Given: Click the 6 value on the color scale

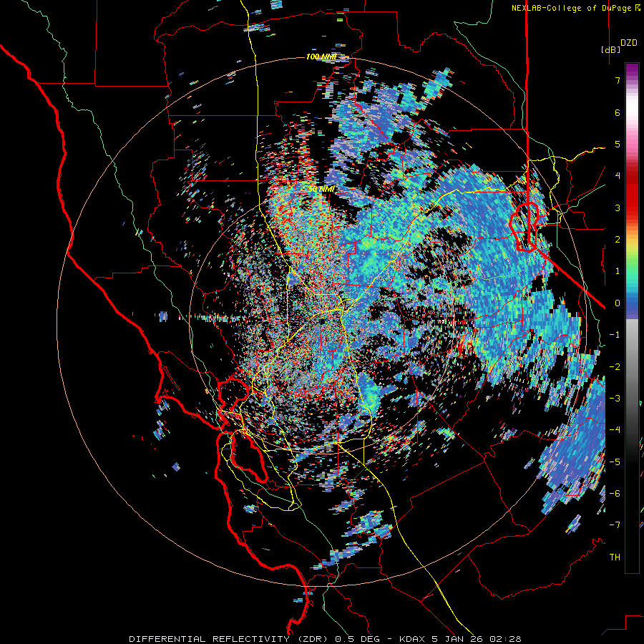Looking at the screenshot, I should [x=618, y=112].
